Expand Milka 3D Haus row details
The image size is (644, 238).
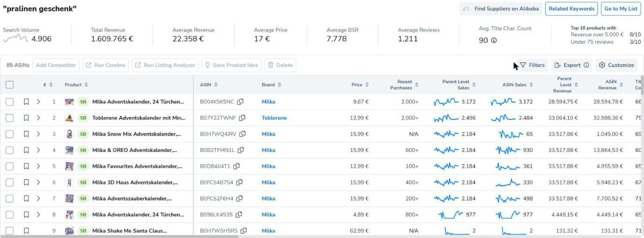(x=38, y=182)
